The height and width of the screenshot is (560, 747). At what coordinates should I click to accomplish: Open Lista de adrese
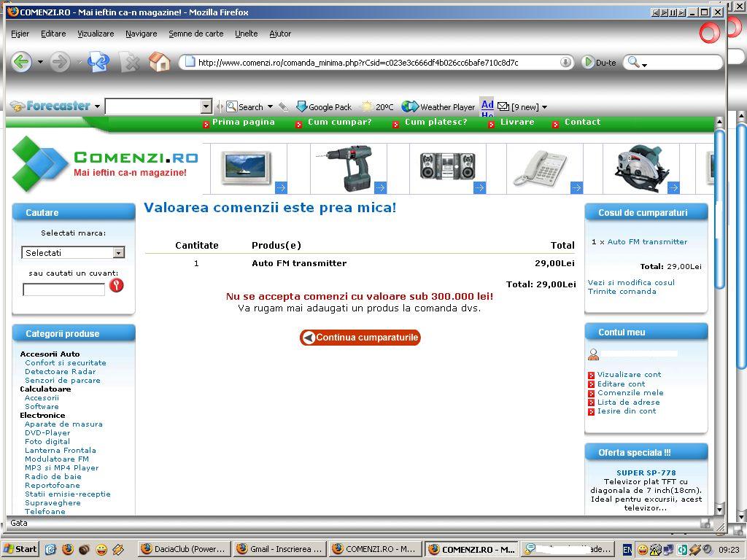coord(628,402)
